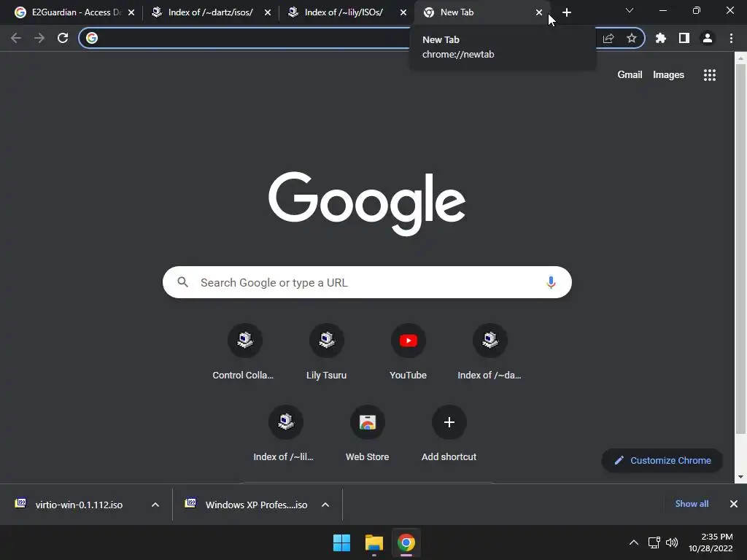Click the Customize Chrome button

[x=662, y=461]
